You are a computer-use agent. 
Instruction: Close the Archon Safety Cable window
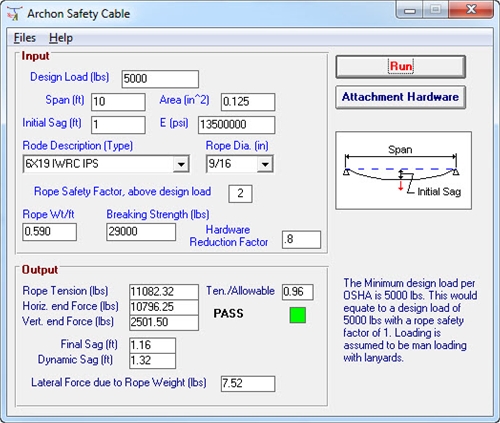pyautogui.click(x=471, y=10)
